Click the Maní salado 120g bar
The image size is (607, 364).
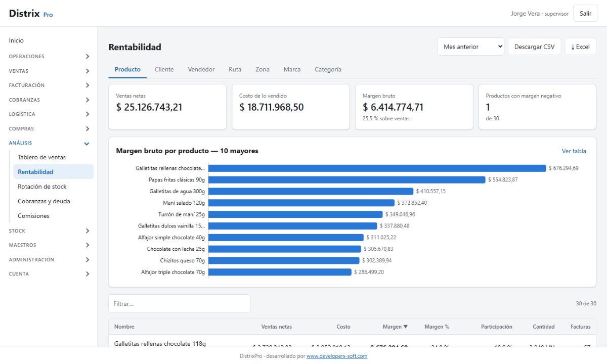click(x=301, y=203)
